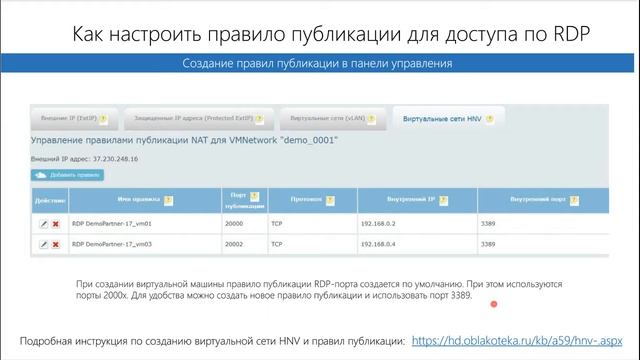640x360 pixels.
Task: Click the Добавить правило button
Action: (x=67, y=175)
